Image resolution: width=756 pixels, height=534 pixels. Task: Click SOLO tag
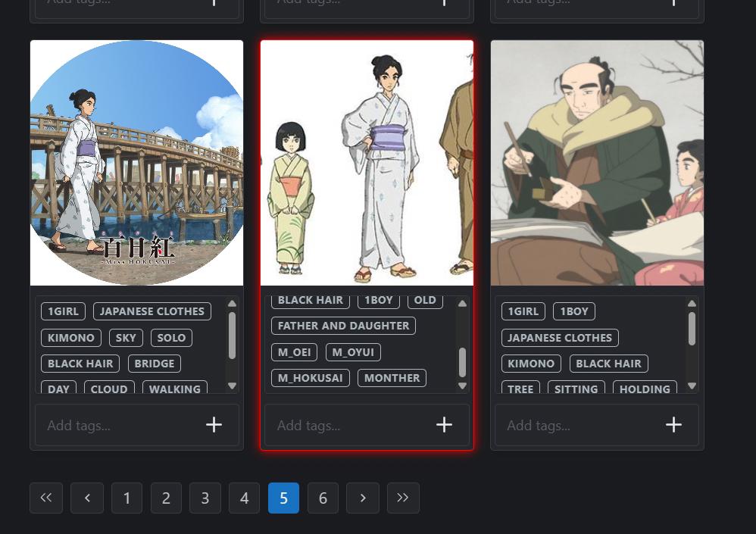[x=171, y=338]
